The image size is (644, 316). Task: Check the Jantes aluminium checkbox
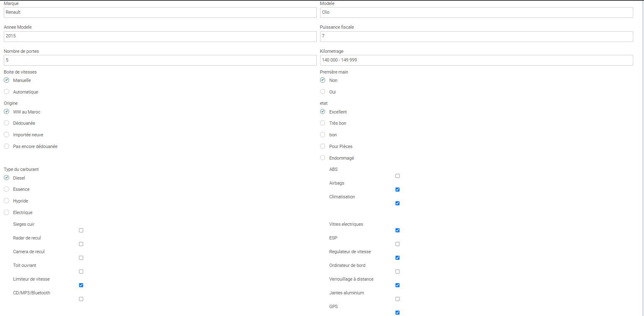click(x=397, y=299)
